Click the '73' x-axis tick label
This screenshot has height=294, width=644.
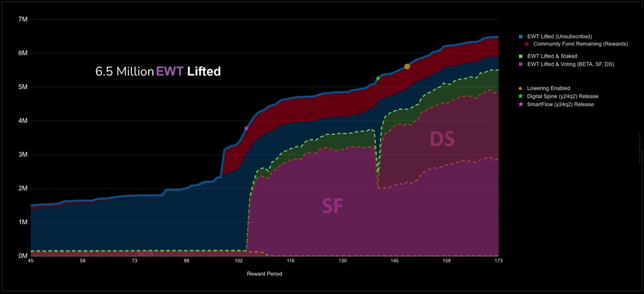pyautogui.click(x=135, y=261)
